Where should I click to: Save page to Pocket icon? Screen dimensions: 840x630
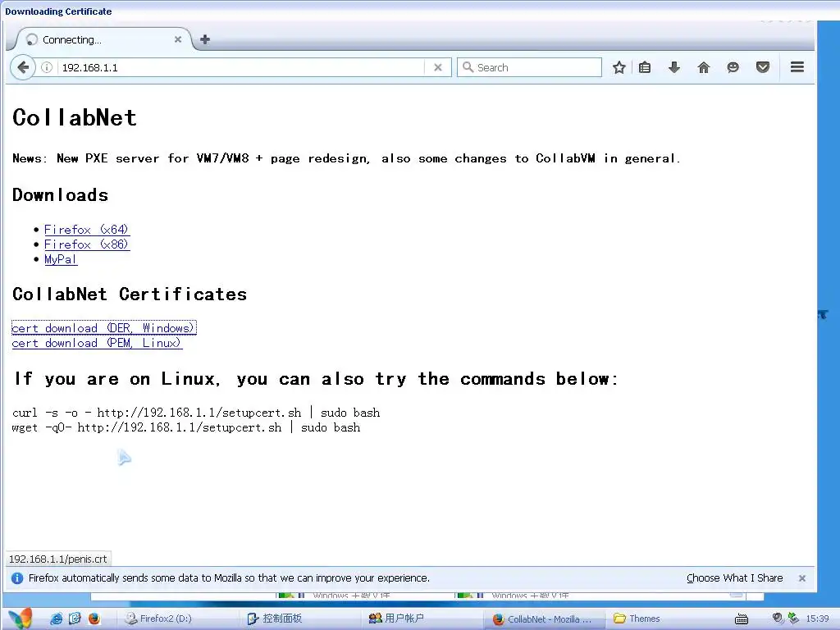[763, 67]
